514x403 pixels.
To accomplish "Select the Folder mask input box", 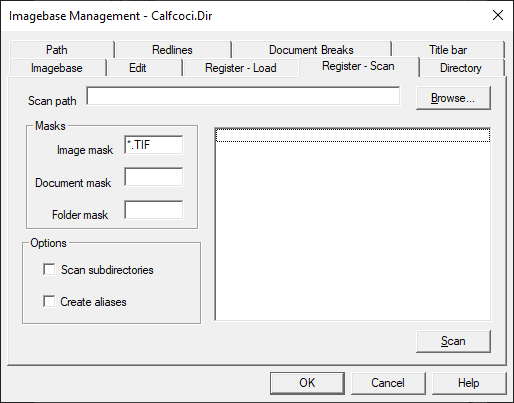I will [x=154, y=210].
